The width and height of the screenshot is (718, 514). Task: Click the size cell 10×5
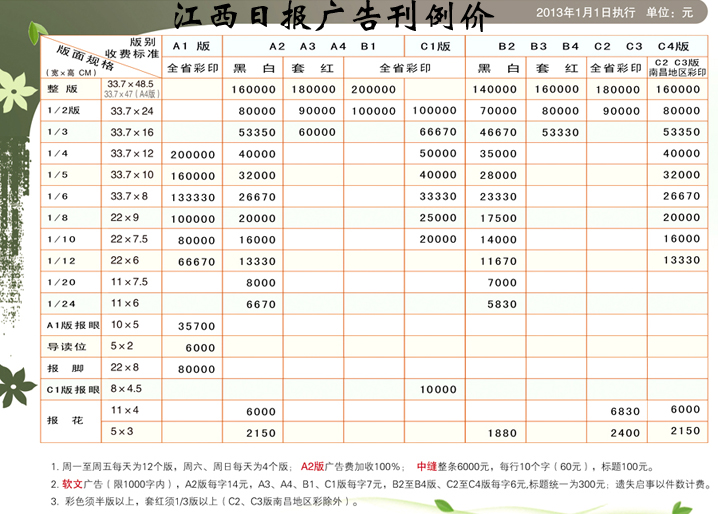[x=125, y=324]
